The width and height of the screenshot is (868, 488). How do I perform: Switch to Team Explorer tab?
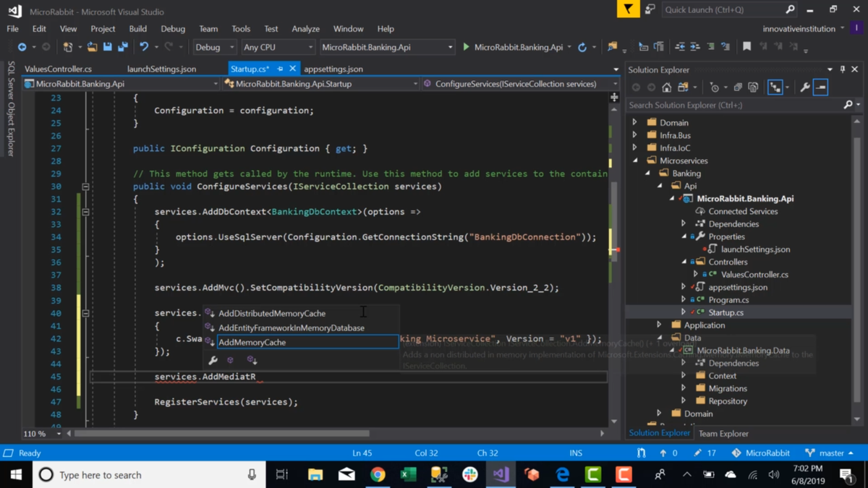point(723,434)
